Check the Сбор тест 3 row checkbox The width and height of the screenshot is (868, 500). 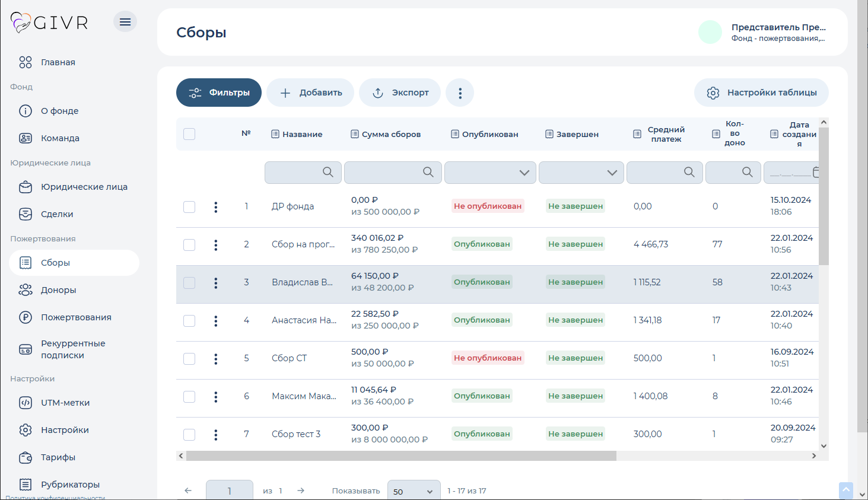click(x=189, y=435)
